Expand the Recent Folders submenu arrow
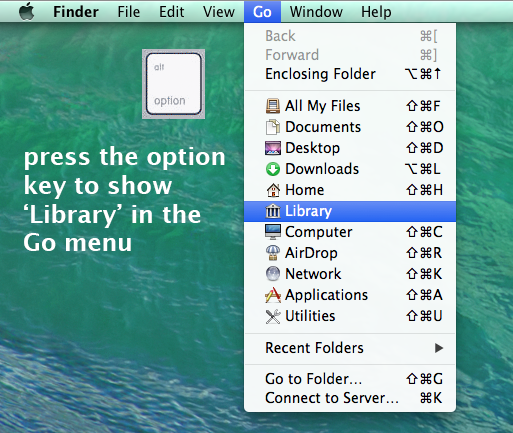 tap(439, 348)
